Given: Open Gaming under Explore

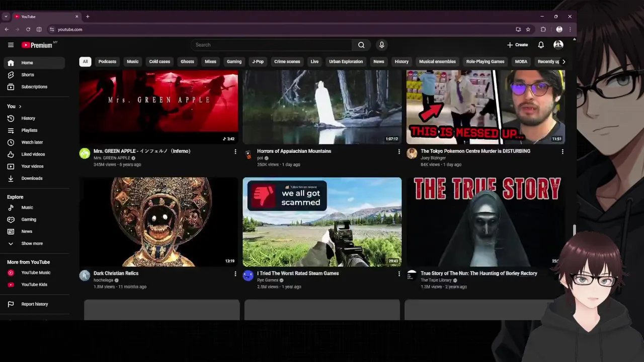Looking at the screenshot, I should (x=34, y=220).
